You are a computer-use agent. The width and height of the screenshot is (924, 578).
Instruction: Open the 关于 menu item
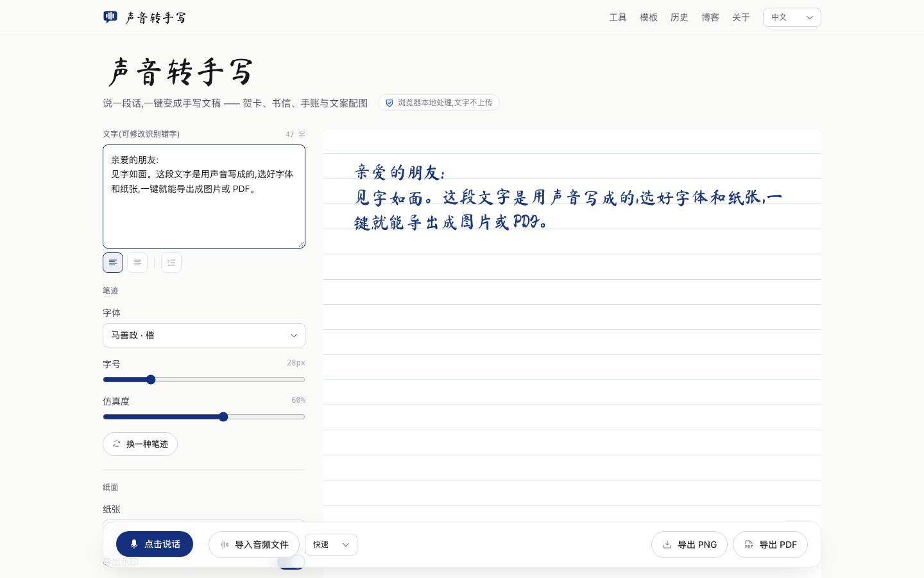(x=741, y=17)
